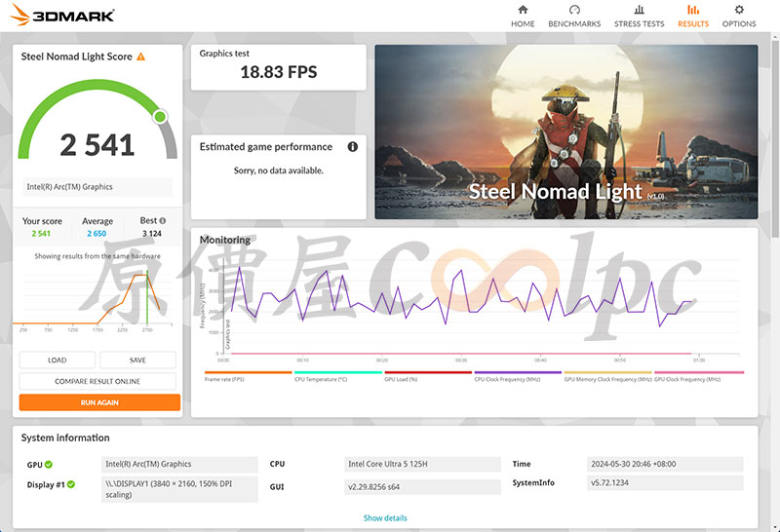The image size is (780, 532).
Task: Click the info icon next to Best
Action: 162,221
